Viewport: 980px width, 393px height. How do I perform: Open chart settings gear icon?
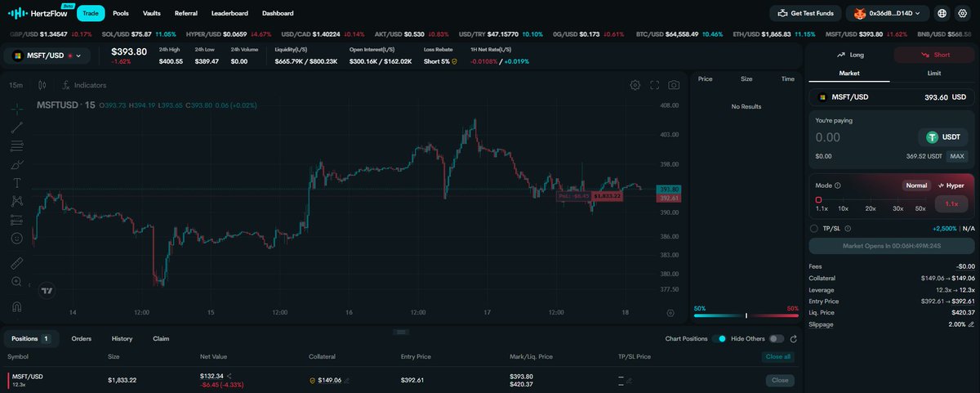pyautogui.click(x=635, y=85)
